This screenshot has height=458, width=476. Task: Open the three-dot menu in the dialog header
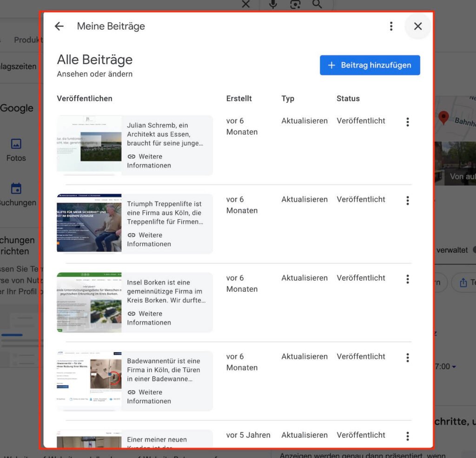391,26
